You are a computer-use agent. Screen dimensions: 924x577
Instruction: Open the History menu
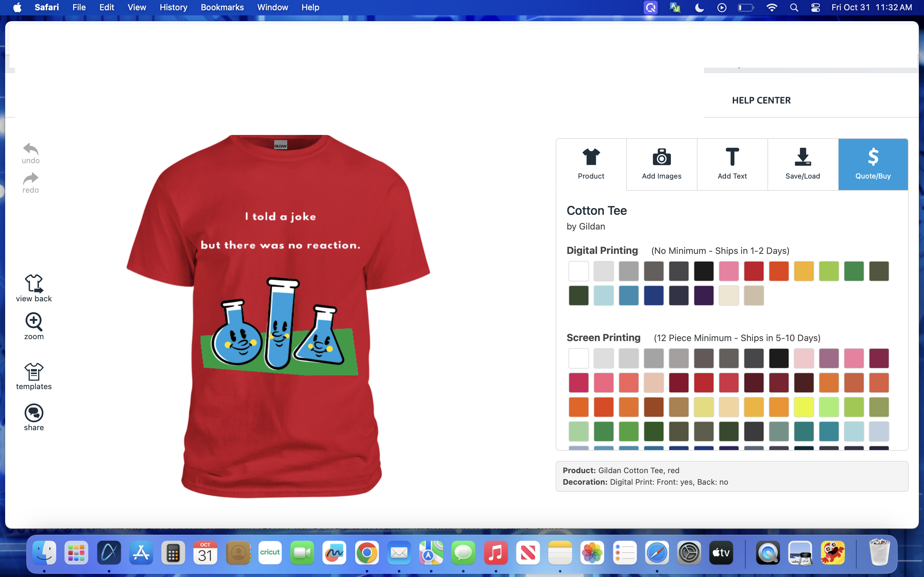coord(173,7)
